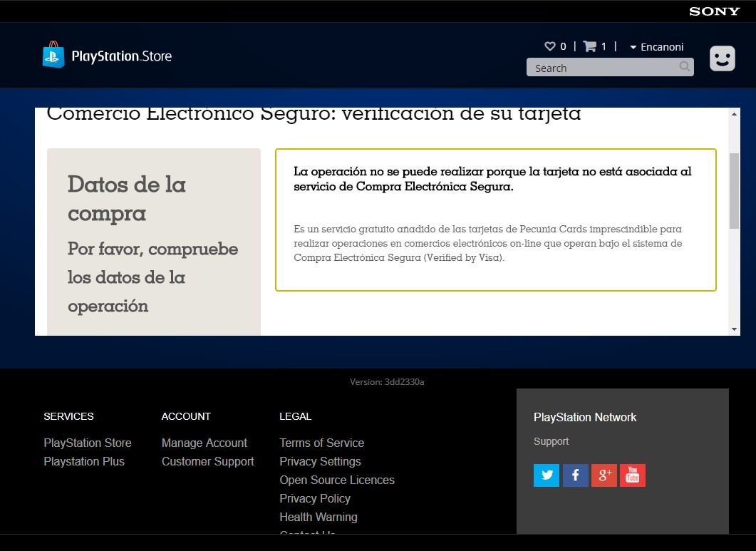This screenshot has height=551, width=756.
Task: Click the verification frame scrollbar thumb
Action: [734, 190]
